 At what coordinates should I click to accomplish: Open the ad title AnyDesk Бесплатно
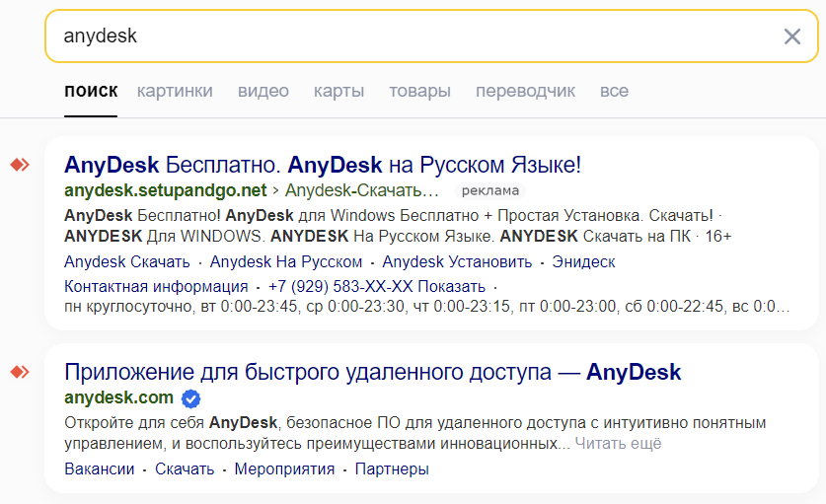tap(323, 165)
